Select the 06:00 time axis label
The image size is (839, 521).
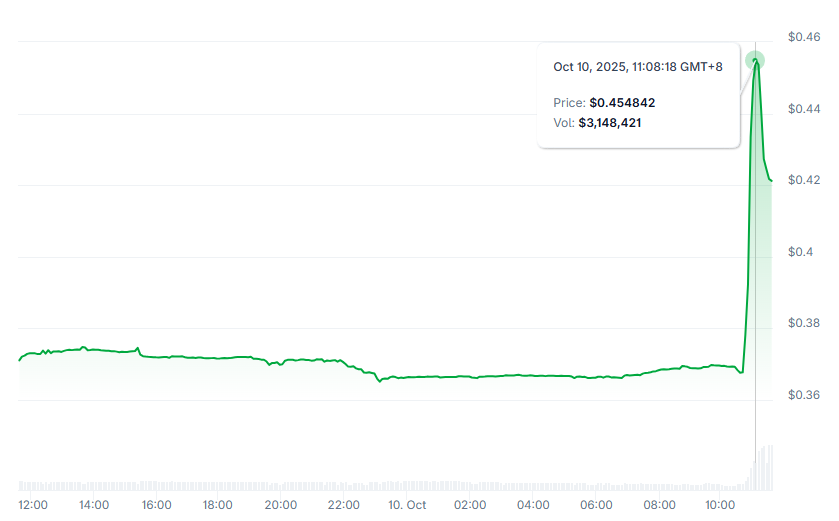click(x=596, y=505)
